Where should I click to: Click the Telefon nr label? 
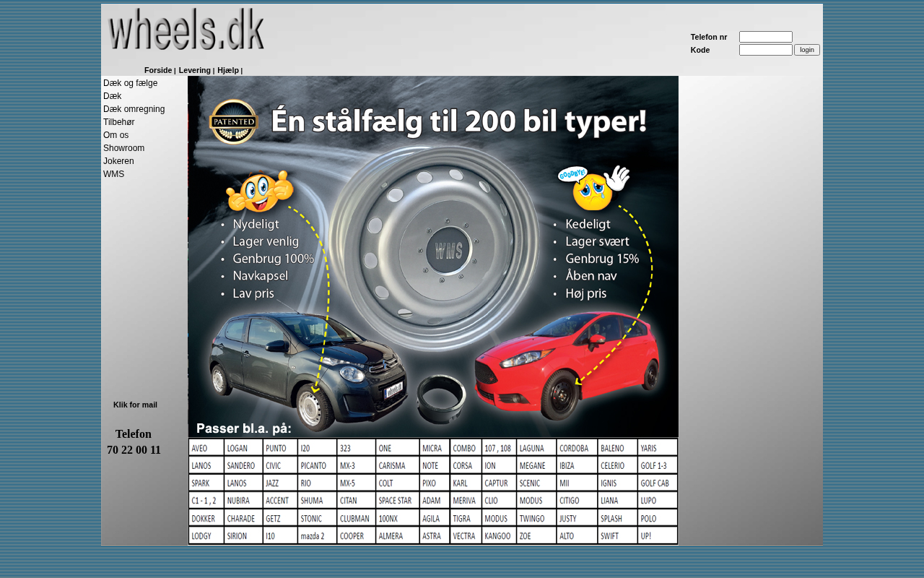pyautogui.click(x=709, y=37)
